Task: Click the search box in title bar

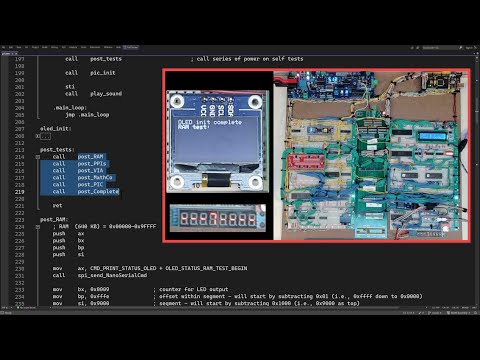Action: coord(443,48)
